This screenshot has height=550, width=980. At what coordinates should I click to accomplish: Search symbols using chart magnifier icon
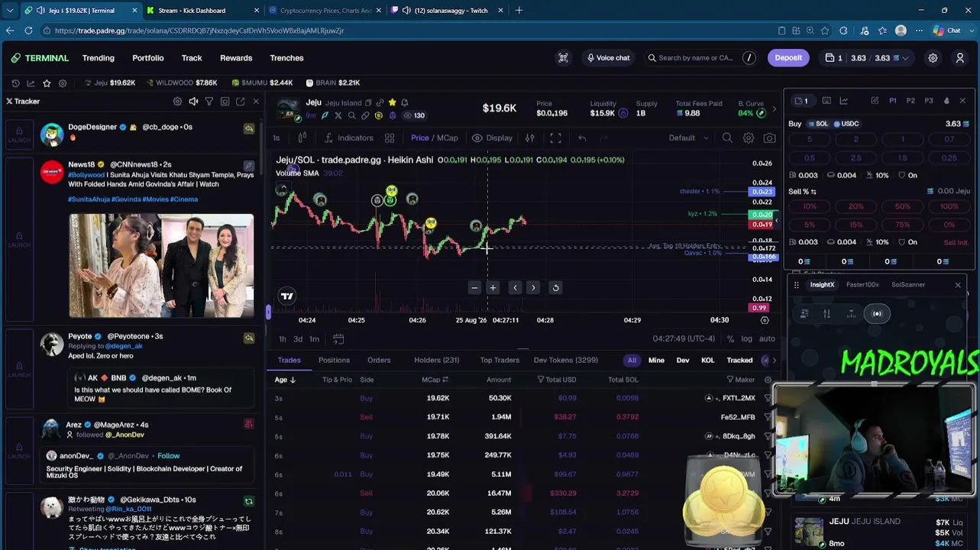tap(727, 138)
